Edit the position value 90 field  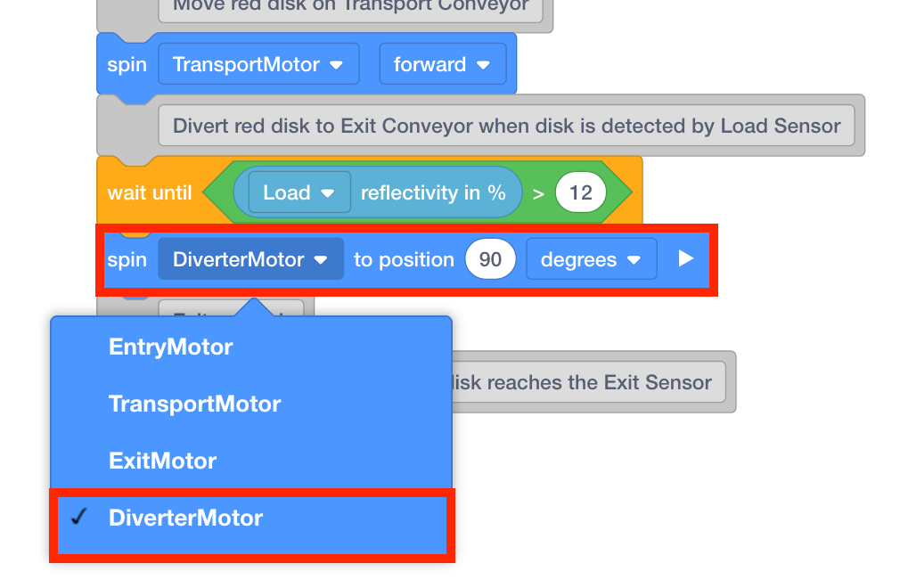[490, 260]
